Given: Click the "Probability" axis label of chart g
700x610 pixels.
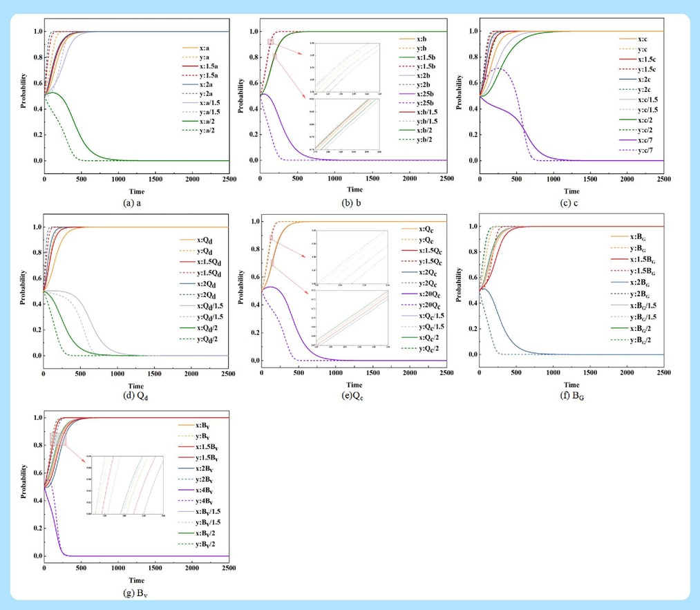Looking at the screenshot, I should tap(23, 482).
